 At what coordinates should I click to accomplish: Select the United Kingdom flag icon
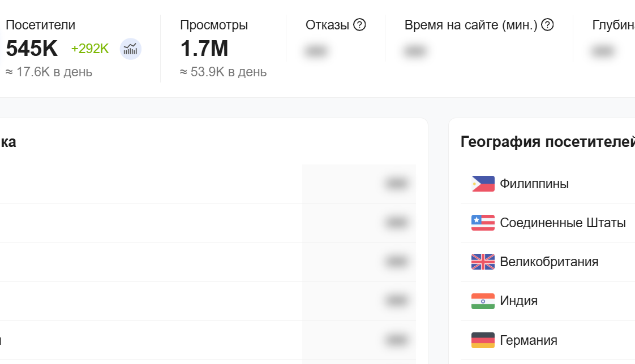click(x=483, y=262)
